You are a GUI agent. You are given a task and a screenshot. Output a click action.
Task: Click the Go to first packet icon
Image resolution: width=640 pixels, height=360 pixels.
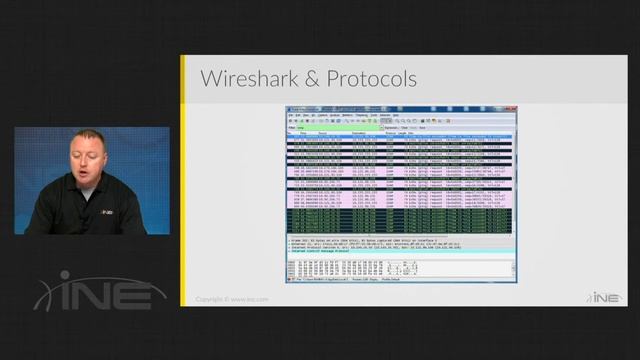[369, 121]
